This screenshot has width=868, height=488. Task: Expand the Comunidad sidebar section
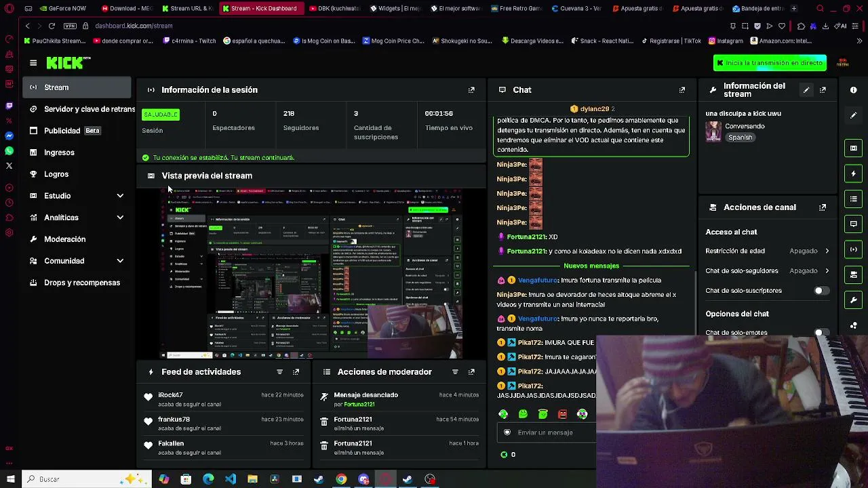(x=120, y=261)
